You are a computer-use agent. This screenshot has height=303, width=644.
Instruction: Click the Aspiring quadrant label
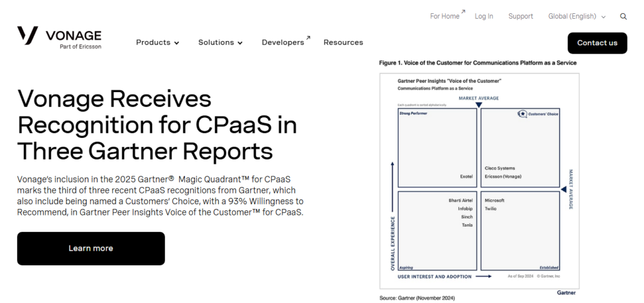[406, 268]
